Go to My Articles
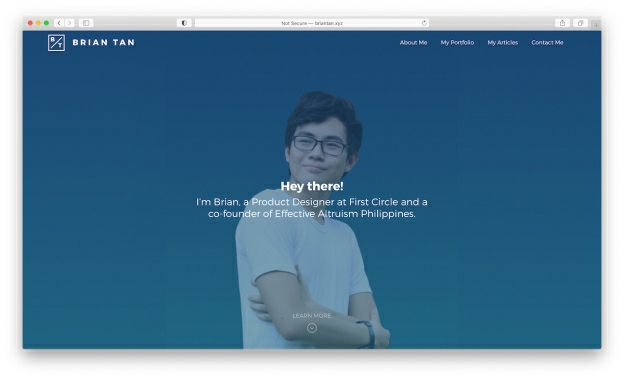The height and width of the screenshot is (379, 624). click(503, 43)
